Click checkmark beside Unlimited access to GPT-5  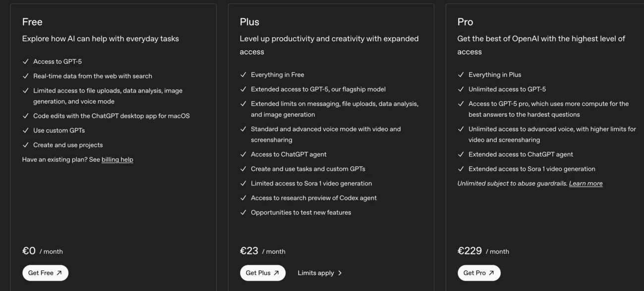point(461,89)
